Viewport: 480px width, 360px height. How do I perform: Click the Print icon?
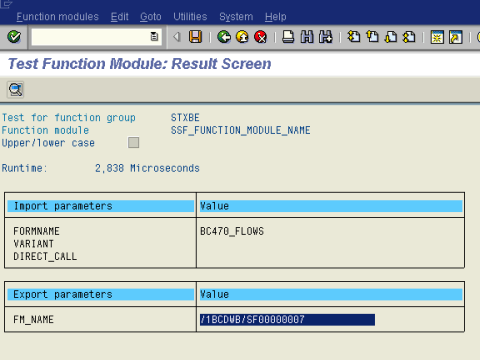[x=288, y=37]
